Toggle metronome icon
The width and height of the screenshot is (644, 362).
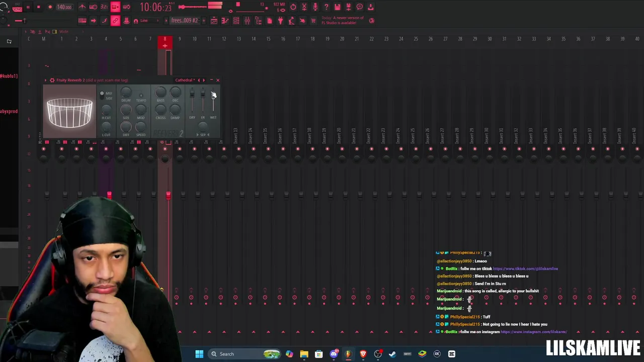pos(83,7)
